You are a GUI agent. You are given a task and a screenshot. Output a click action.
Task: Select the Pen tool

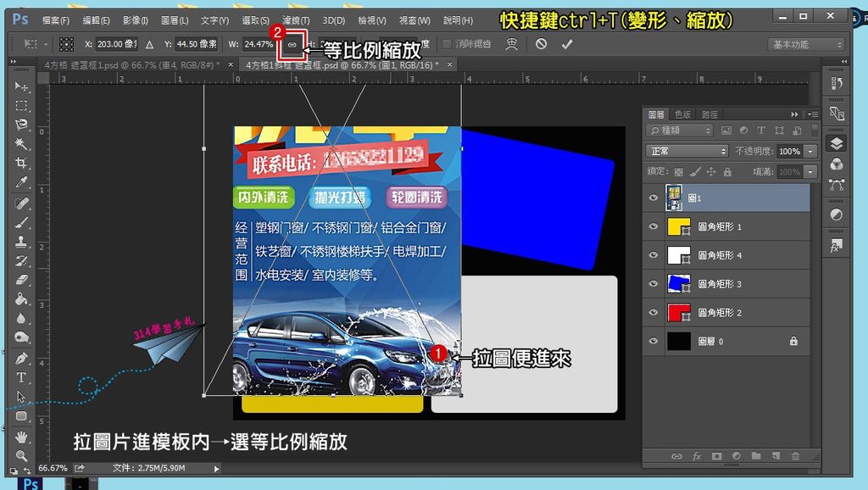(21, 359)
